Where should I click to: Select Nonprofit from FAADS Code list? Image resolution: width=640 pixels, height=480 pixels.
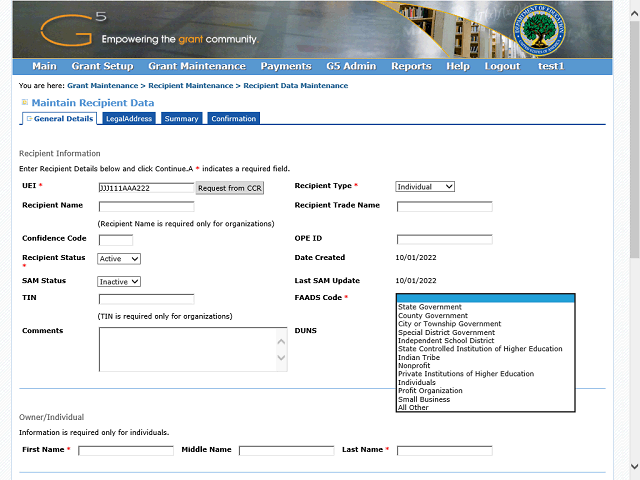415,366
